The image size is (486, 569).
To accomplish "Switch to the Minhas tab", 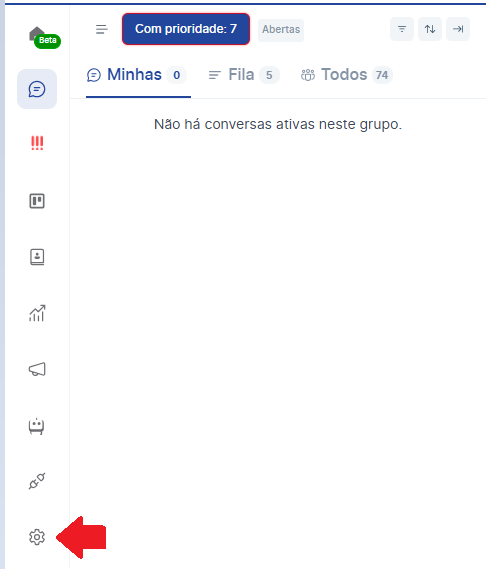I will click(138, 75).
